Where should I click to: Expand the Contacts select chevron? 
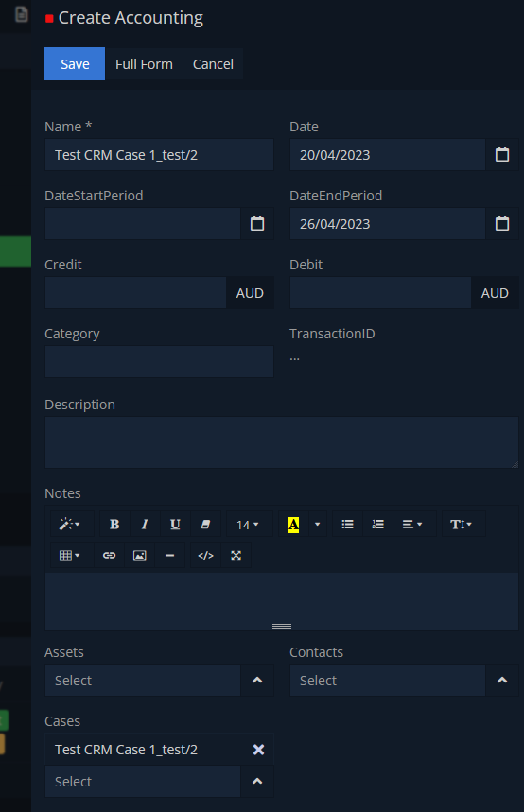501,680
